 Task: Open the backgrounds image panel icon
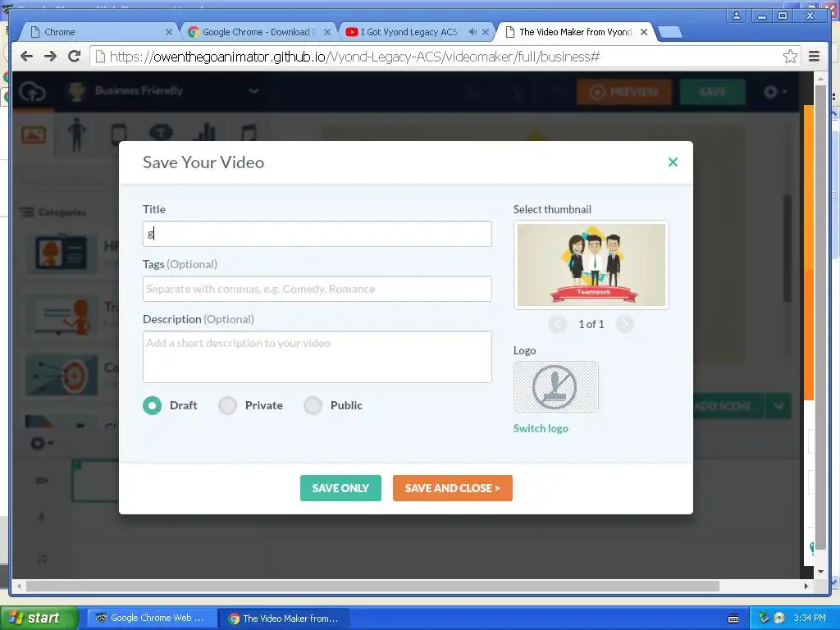click(x=33, y=134)
